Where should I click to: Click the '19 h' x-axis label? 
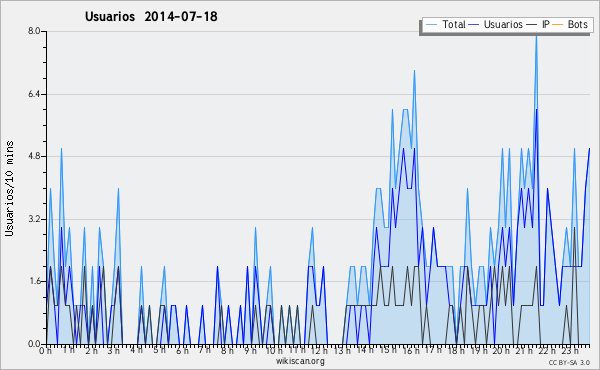click(x=479, y=350)
